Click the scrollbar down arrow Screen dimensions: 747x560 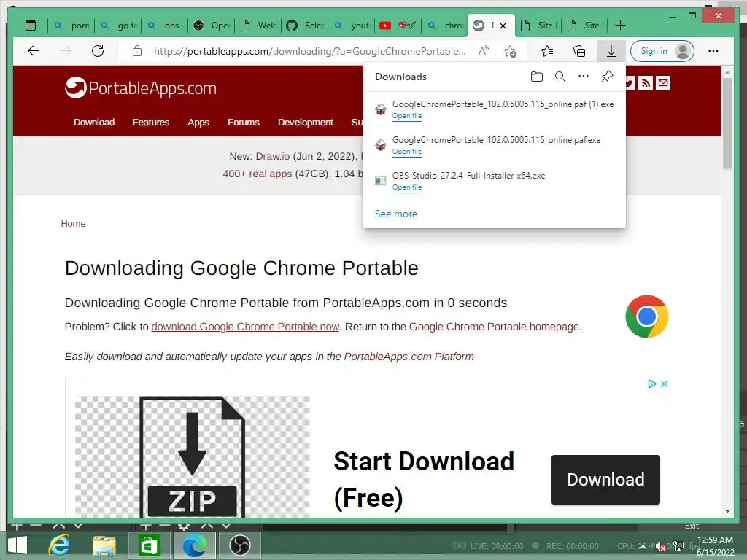pyautogui.click(x=727, y=511)
